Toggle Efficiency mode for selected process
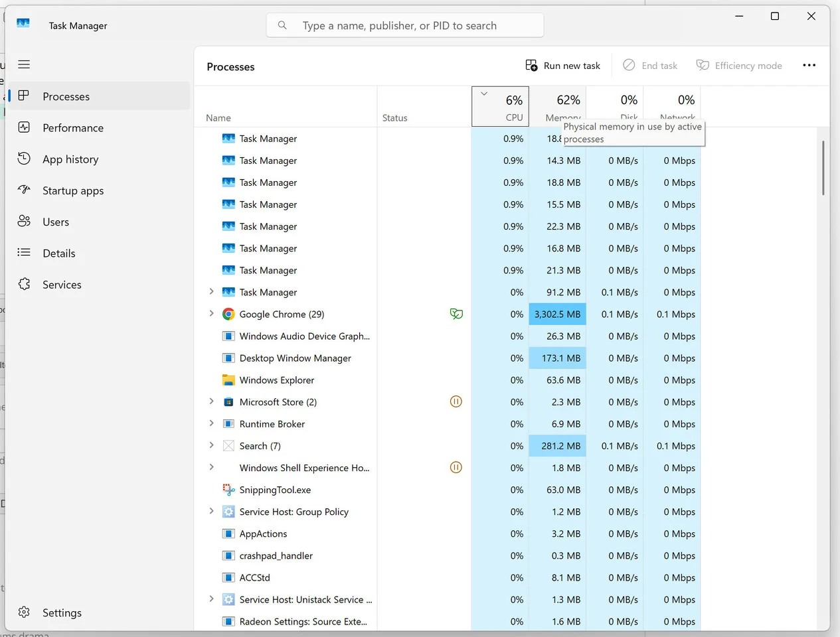This screenshot has height=637, width=840. coord(739,65)
